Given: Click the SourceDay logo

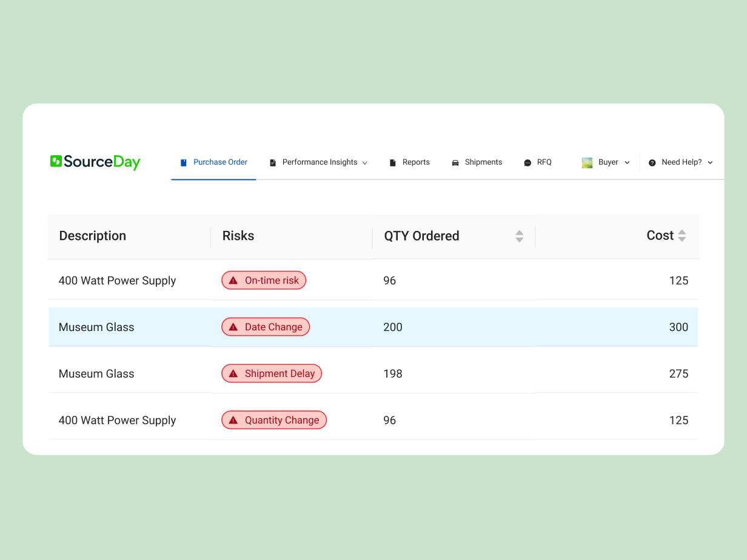Looking at the screenshot, I should pos(95,162).
